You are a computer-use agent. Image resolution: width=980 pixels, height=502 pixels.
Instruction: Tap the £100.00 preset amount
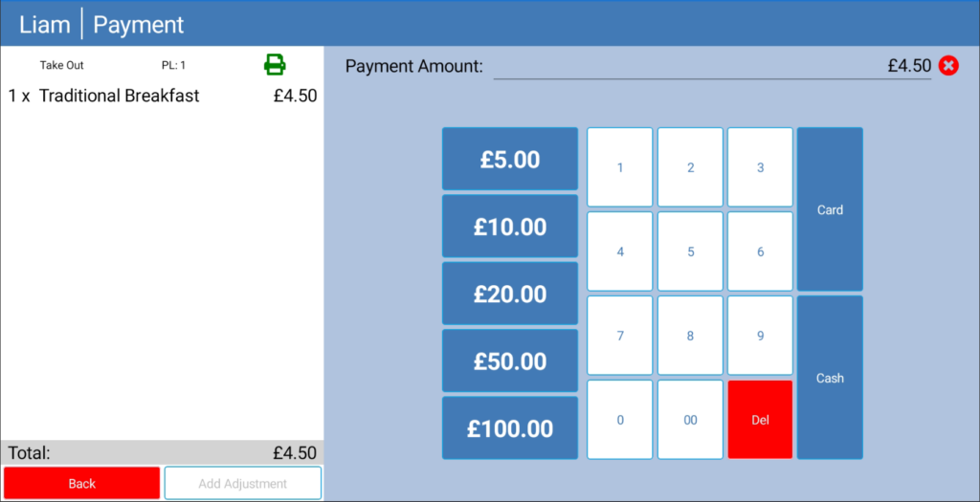click(510, 428)
